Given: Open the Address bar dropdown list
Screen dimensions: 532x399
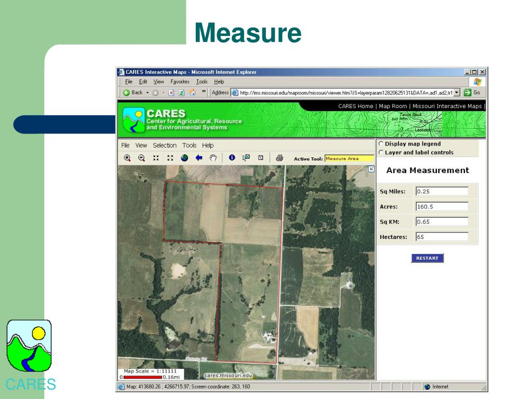Looking at the screenshot, I should [457, 92].
